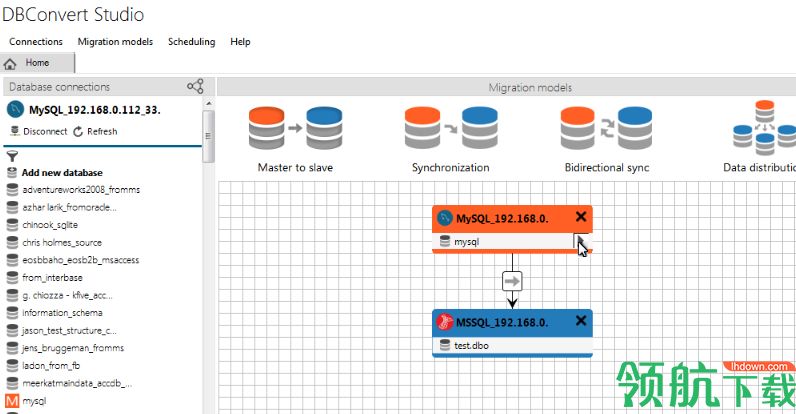
Task: Click the orange M icon beside mysql
Action: tap(12, 401)
